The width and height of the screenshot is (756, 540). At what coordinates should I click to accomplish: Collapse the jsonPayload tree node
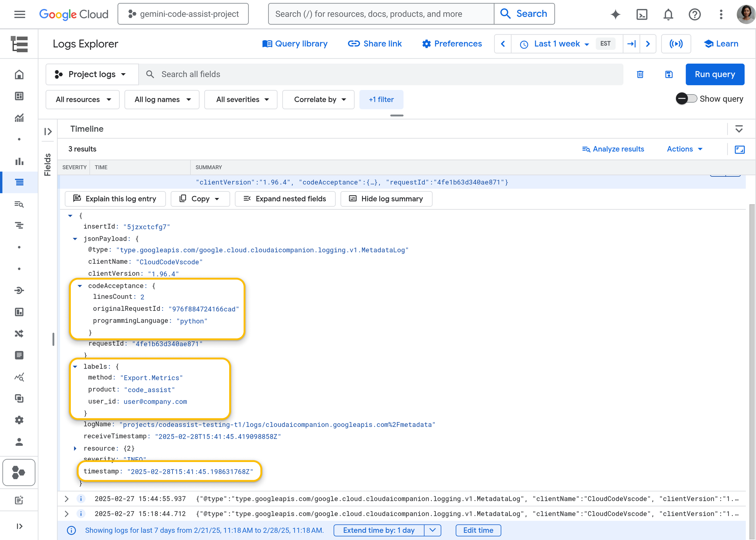[75, 239]
